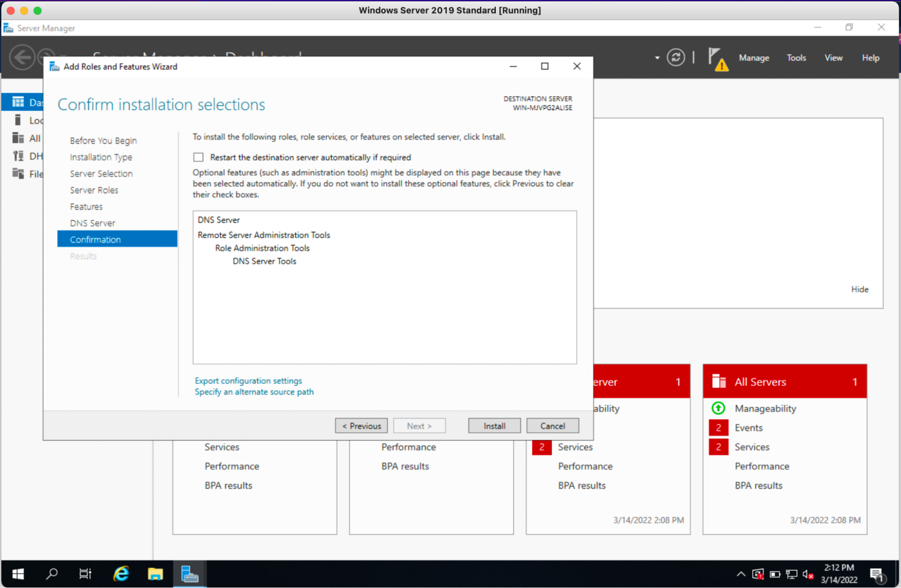901x588 pixels.
Task: Collapse the alert panel using Hide
Action: tap(859, 289)
